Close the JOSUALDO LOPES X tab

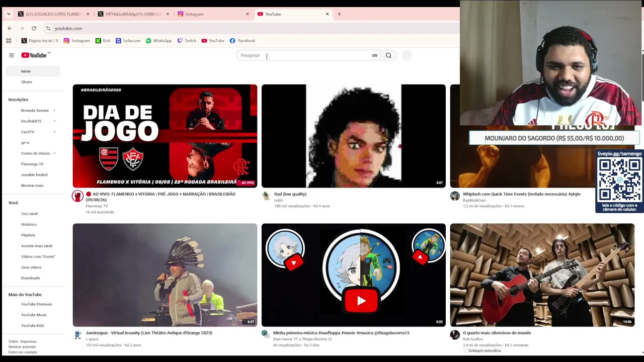pyautogui.click(x=88, y=14)
